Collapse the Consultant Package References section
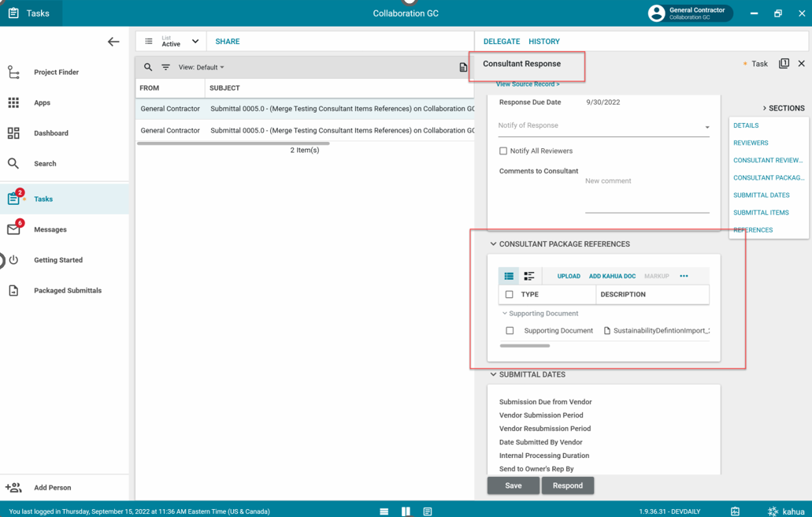Screen dimensions: 812x517 493,244
